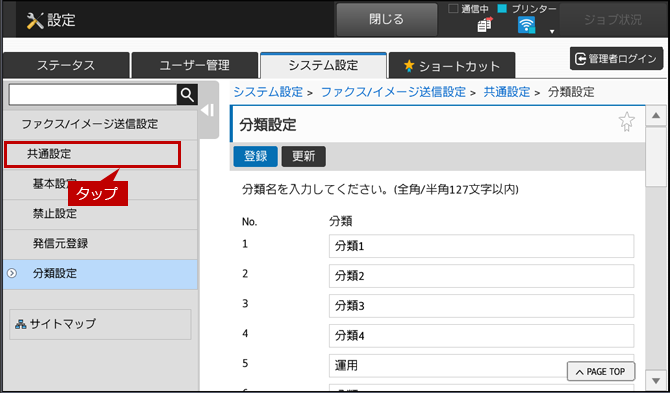
Task: Click the 通信中 indicator box
Action: click(x=453, y=9)
